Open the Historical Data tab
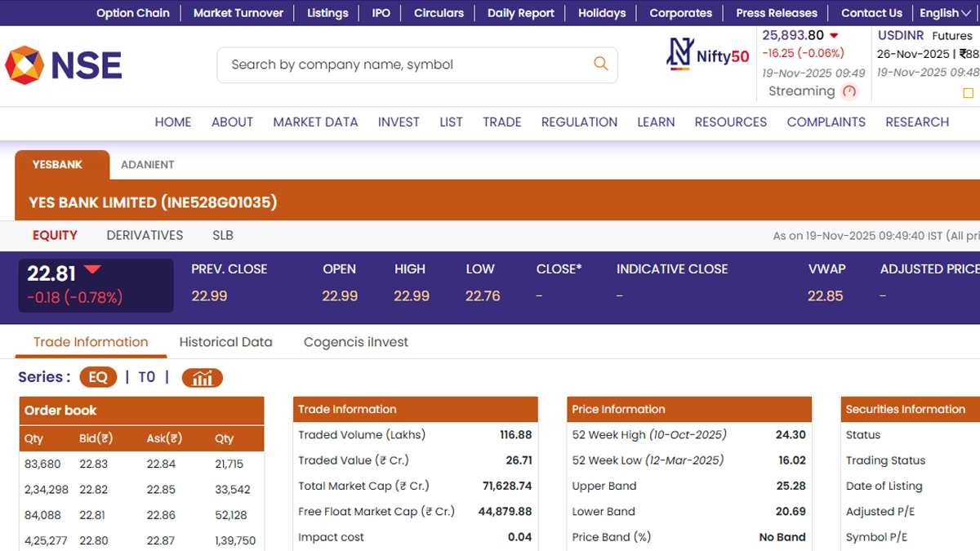This screenshot has width=980, height=551. [x=225, y=342]
